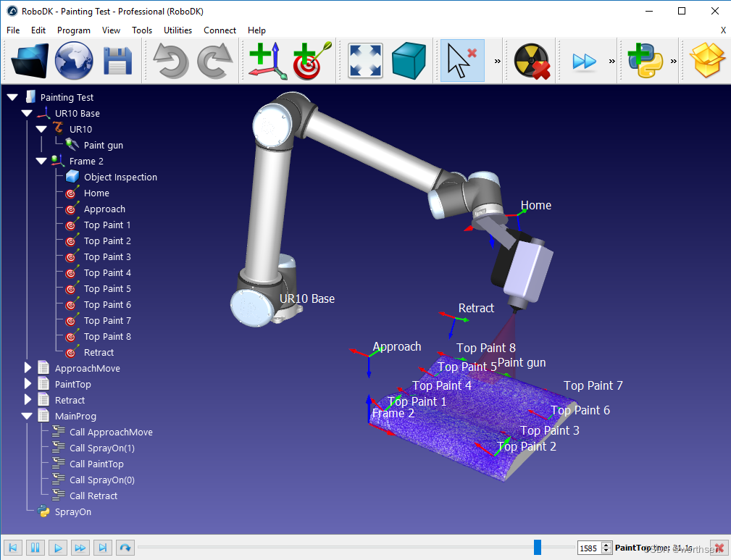Image resolution: width=731 pixels, height=560 pixels.
Task: Activate fast simulation double-arrow icon
Action: pyautogui.click(x=584, y=61)
